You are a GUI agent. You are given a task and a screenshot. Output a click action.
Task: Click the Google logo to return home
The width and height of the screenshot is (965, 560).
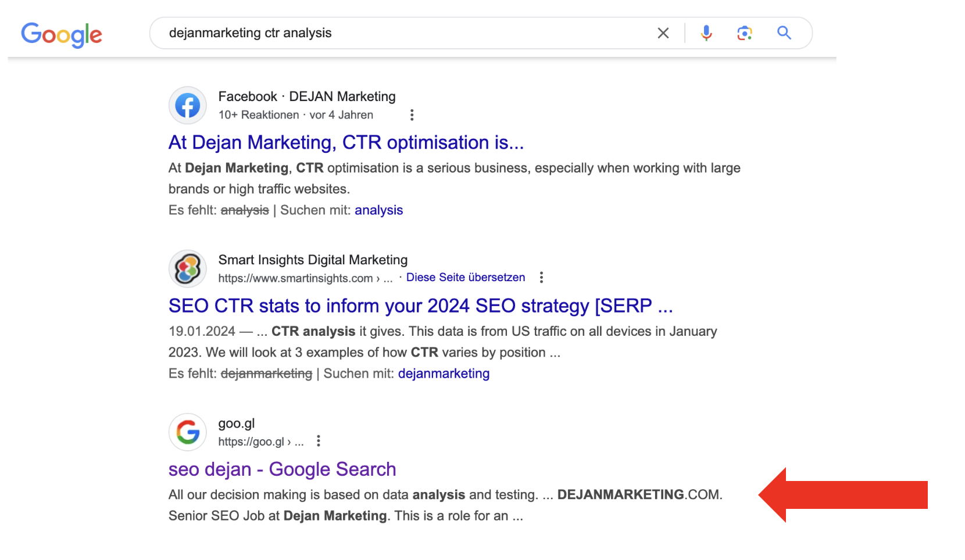coord(61,33)
